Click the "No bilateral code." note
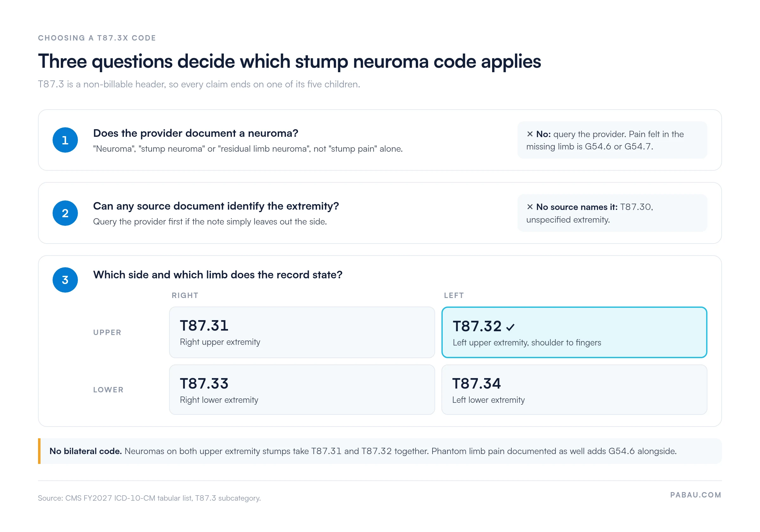Screen dimensions: 760x532 pyautogui.click(x=380, y=451)
